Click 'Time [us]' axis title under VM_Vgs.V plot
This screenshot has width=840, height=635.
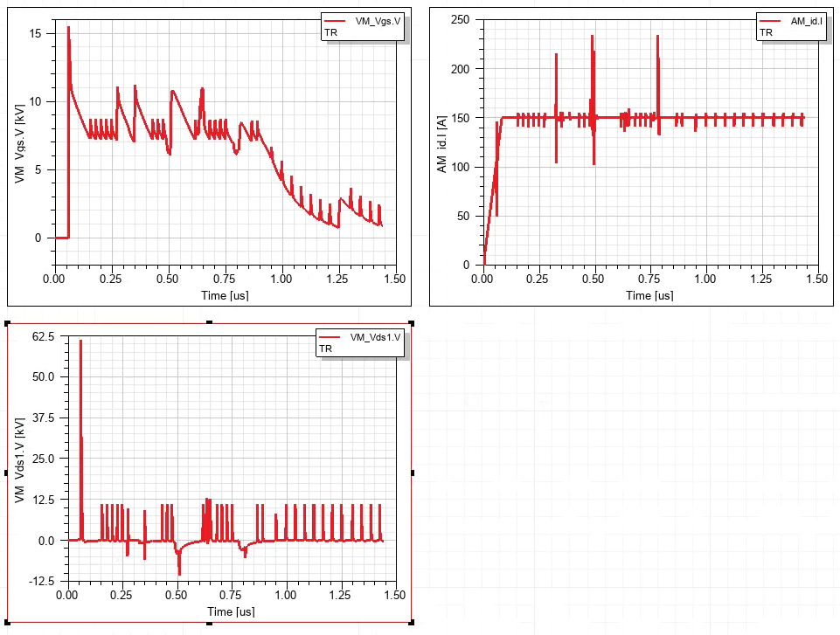pyautogui.click(x=225, y=295)
